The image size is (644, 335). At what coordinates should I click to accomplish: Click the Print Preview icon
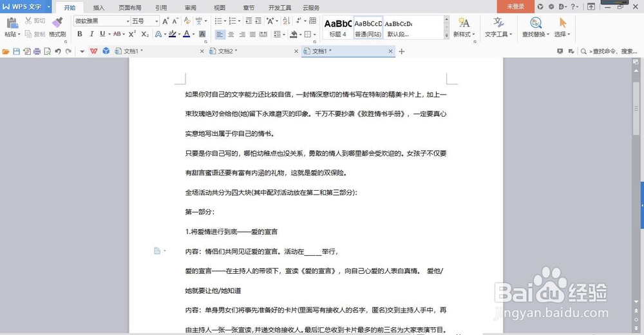click(47, 52)
